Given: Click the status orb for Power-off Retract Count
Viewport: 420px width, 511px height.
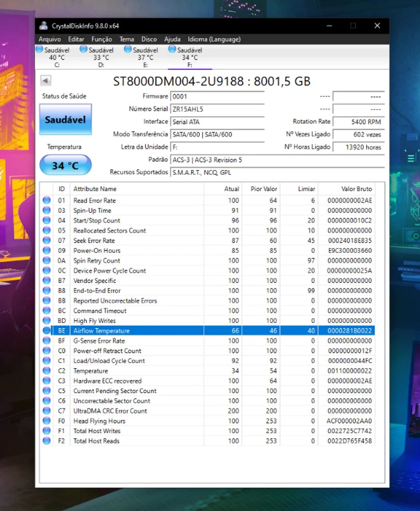Looking at the screenshot, I should [x=47, y=351].
